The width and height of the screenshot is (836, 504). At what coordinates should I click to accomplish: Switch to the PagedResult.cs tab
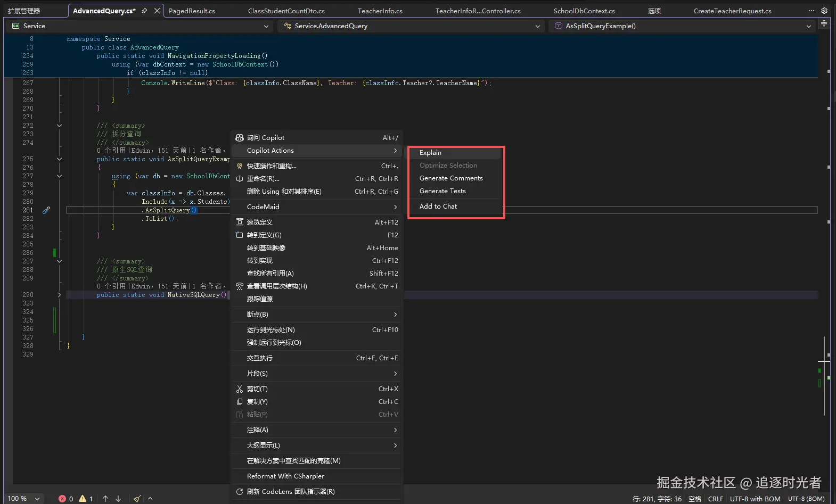tap(192, 11)
